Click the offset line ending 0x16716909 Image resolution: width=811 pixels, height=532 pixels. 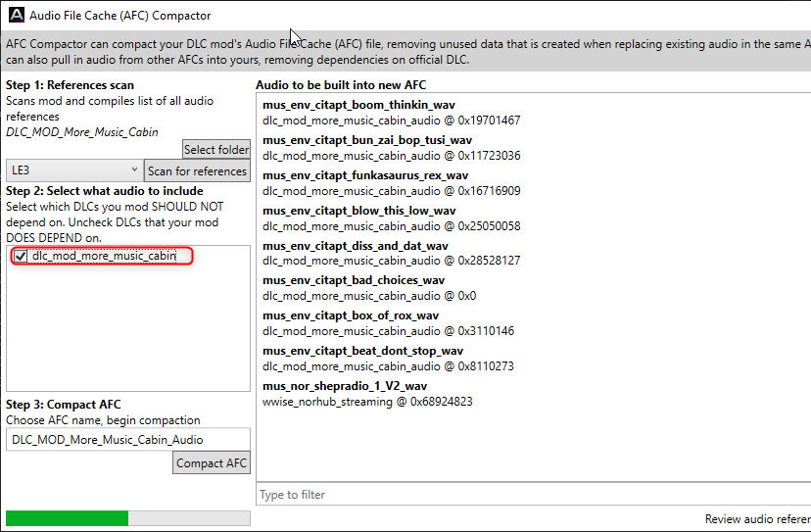click(391, 191)
